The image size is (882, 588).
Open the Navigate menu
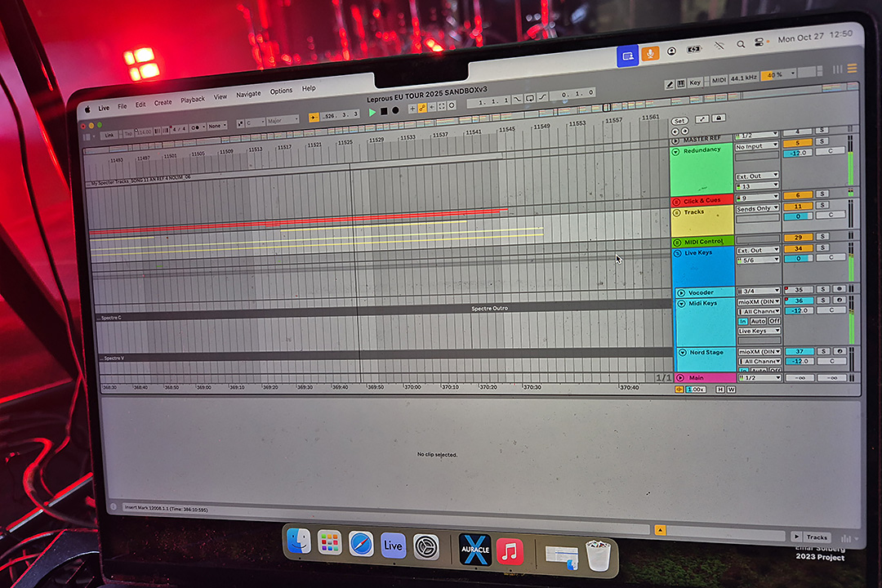point(248,95)
